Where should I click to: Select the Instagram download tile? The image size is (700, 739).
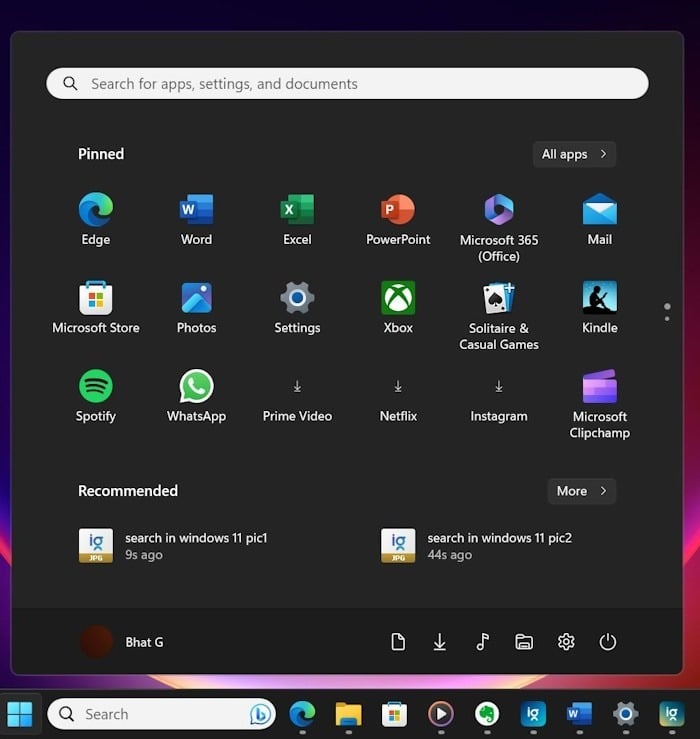tap(499, 400)
